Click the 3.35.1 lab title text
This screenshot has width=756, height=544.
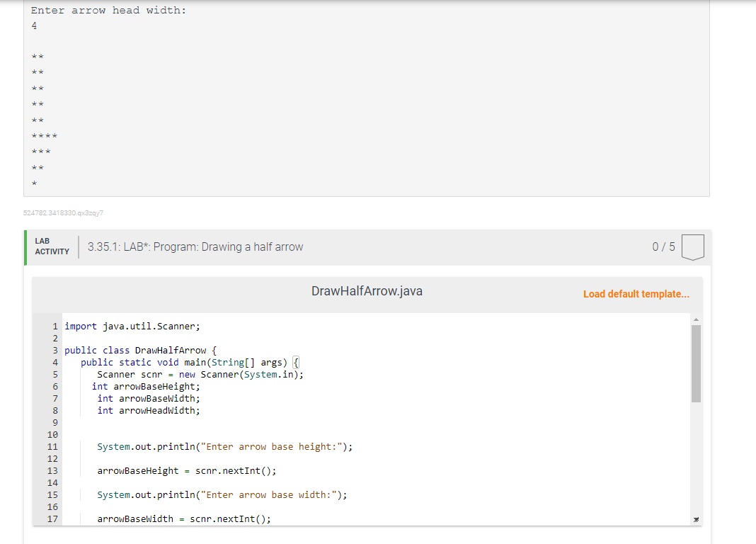tap(196, 246)
